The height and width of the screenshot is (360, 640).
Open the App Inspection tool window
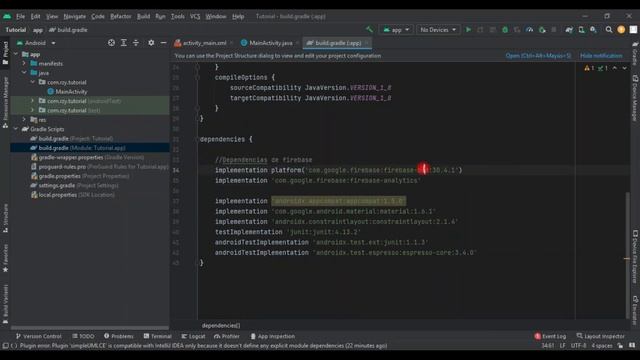(272, 336)
